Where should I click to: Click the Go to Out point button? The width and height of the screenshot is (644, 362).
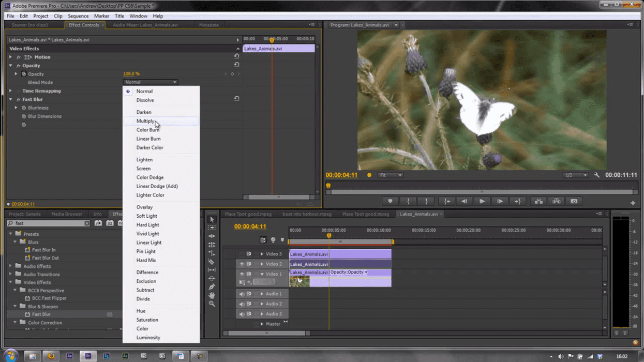click(517, 201)
